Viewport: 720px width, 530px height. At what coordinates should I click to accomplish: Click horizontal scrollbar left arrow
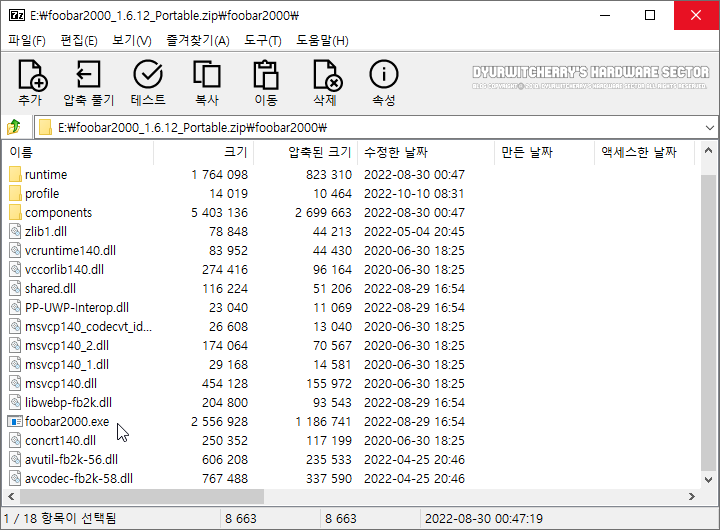11,496
